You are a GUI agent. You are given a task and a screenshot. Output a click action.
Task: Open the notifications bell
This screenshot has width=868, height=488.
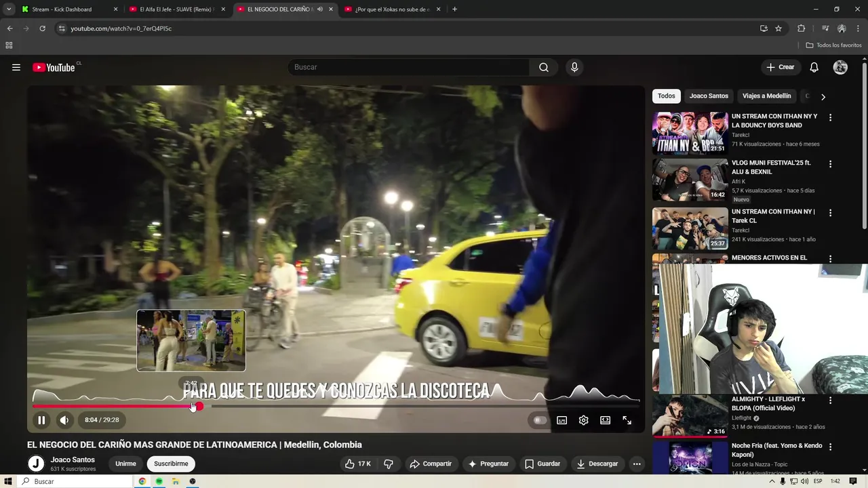tap(814, 67)
